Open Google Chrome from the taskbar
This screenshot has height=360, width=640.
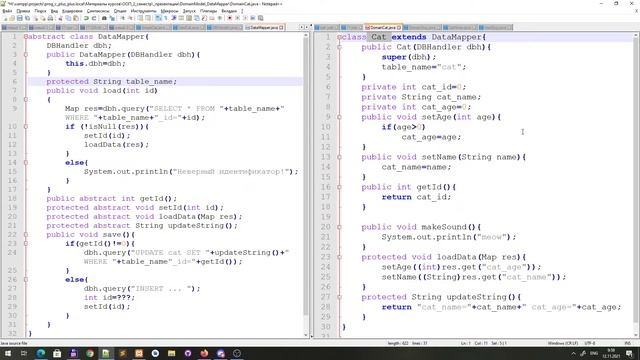tap(90, 353)
